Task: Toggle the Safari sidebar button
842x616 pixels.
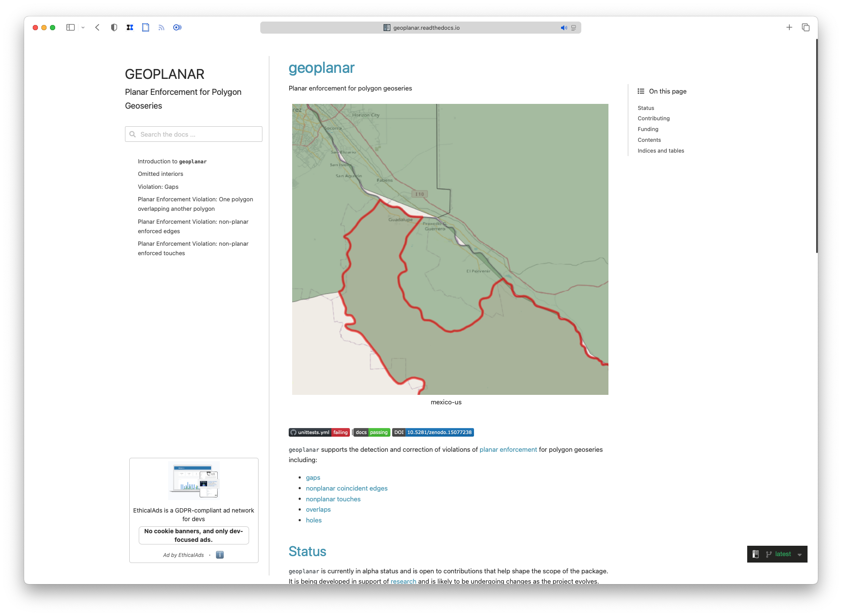Action: (x=70, y=28)
